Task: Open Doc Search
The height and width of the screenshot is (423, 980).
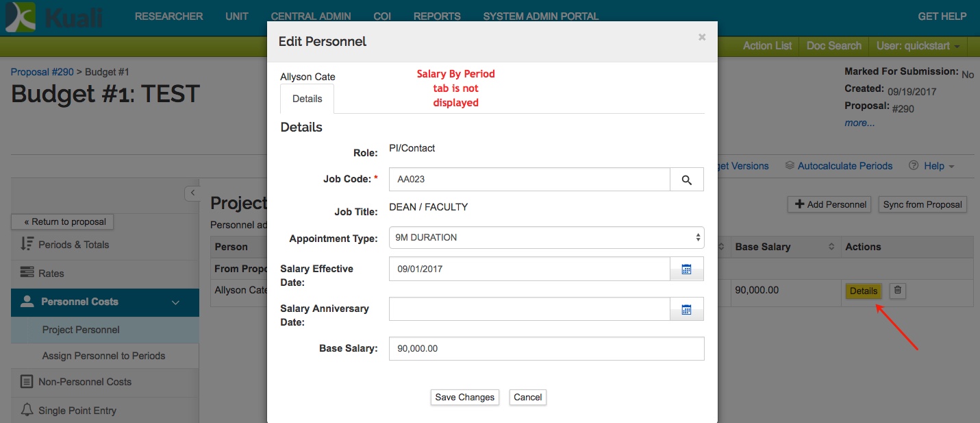Action: coord(833,46)
